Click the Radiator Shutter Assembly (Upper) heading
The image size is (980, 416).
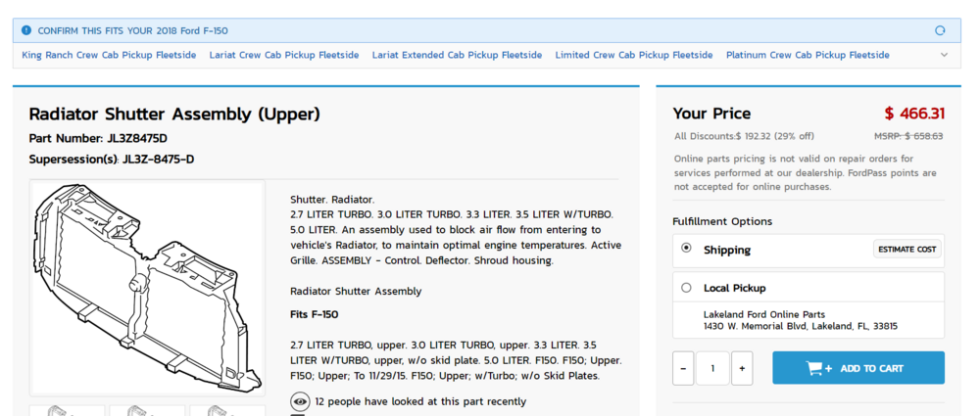click(x=174, y=115)
